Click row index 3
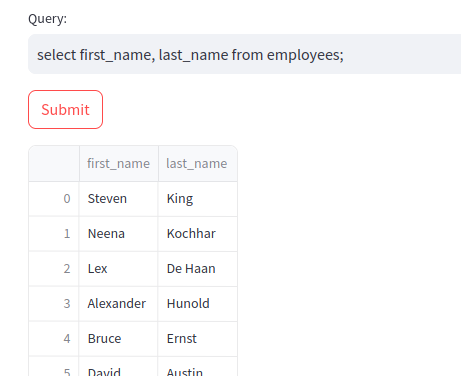 click(x=54, y=304)
